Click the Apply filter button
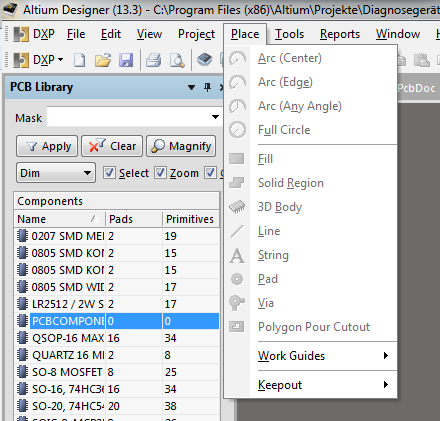 [x=47, y=146]
